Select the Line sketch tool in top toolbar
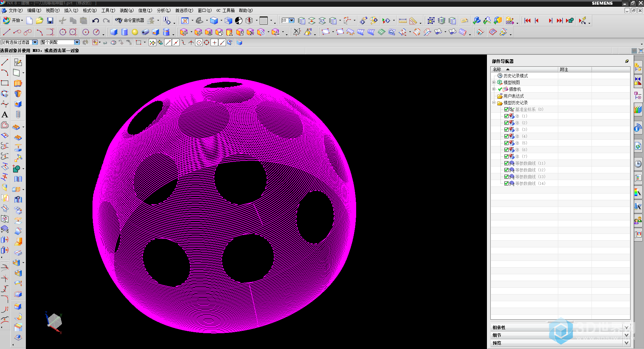644x349 pixels. [6, 32]
